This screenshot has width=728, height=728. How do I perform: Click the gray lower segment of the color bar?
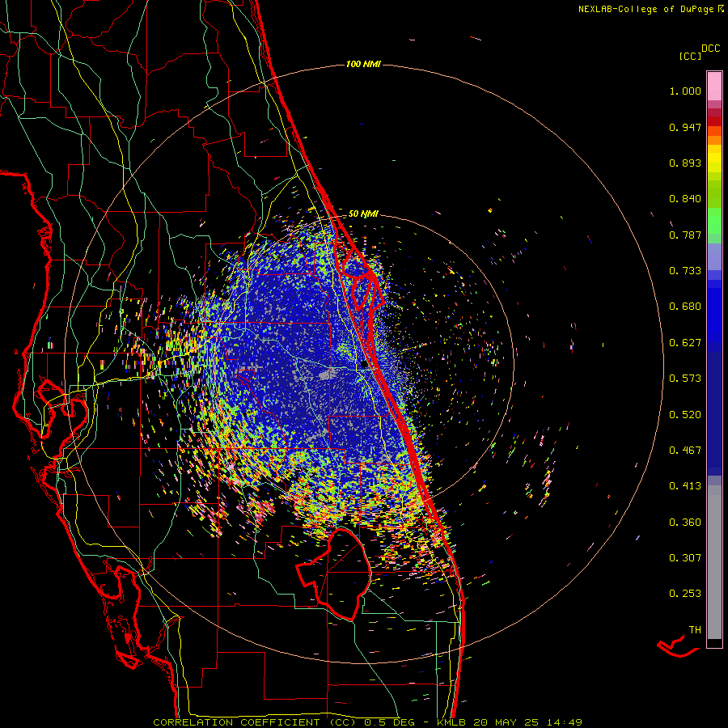714,562
